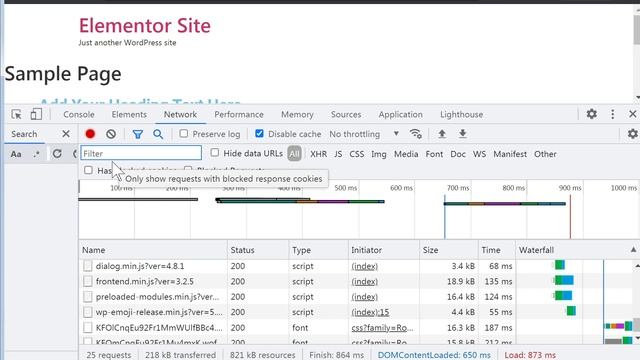
Task: Open DevTools settings gear
Action: click(x=591, y=114)
